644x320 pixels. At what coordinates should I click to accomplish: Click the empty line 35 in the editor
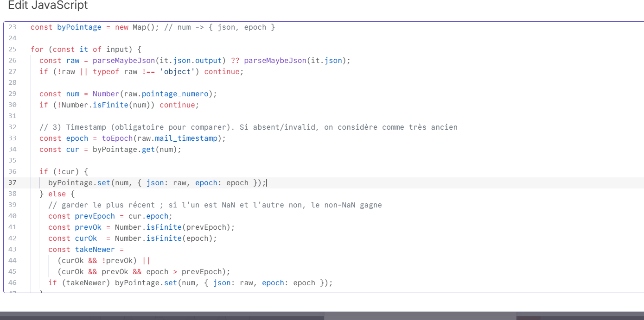(185, 161)
